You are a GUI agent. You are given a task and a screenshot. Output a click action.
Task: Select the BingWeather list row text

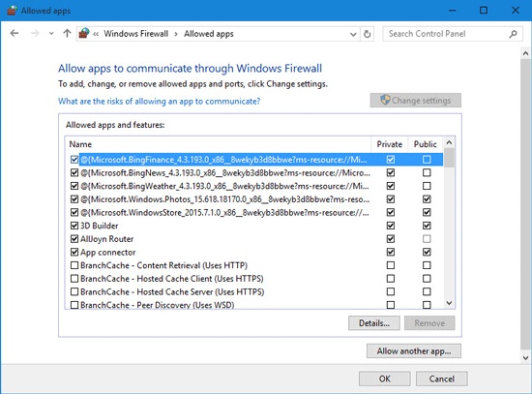click(x=224, y=186)
